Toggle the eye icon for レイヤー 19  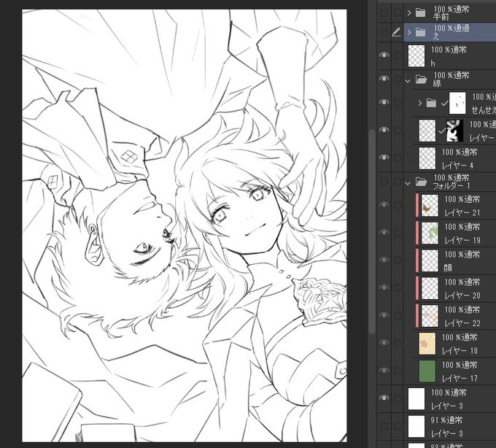pos(384,232)
